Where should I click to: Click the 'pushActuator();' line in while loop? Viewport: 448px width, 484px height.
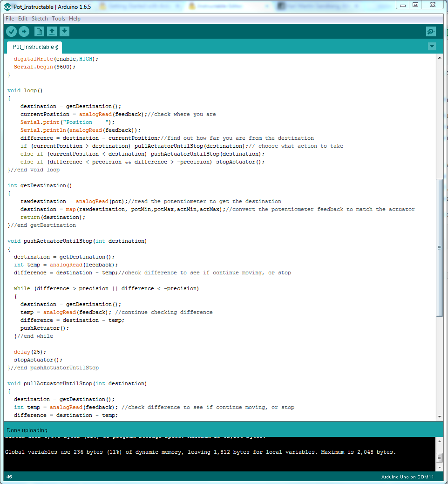(x=45, y=328)
